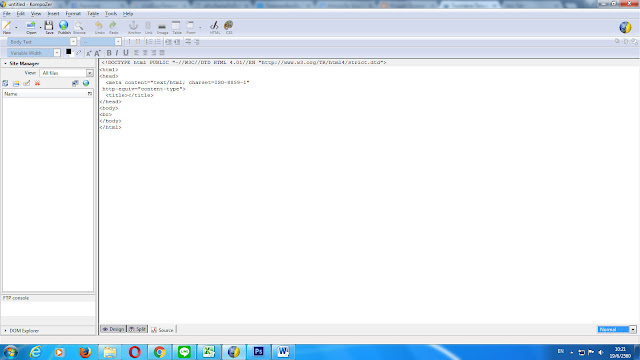Toggle Underline formatting
The height and width of the screenshot is (360, 640).
(x=126, y=53)
